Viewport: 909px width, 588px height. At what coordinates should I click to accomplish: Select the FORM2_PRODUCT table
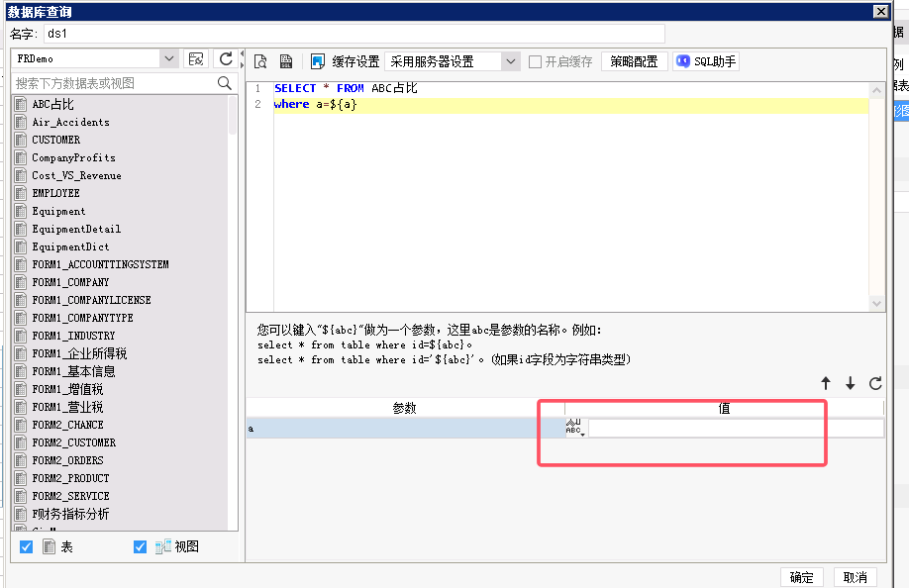click(121, 478)
